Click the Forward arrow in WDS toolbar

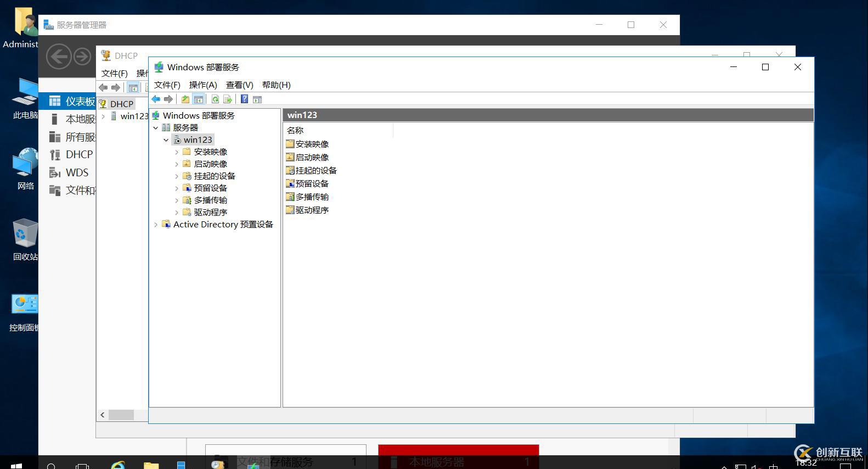(x=168, y=99)
